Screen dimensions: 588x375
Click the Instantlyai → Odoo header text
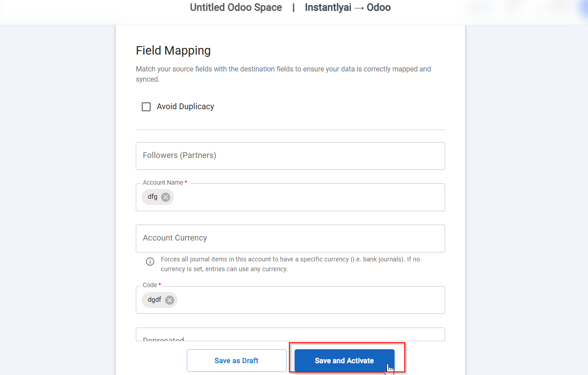coord(347,8)
